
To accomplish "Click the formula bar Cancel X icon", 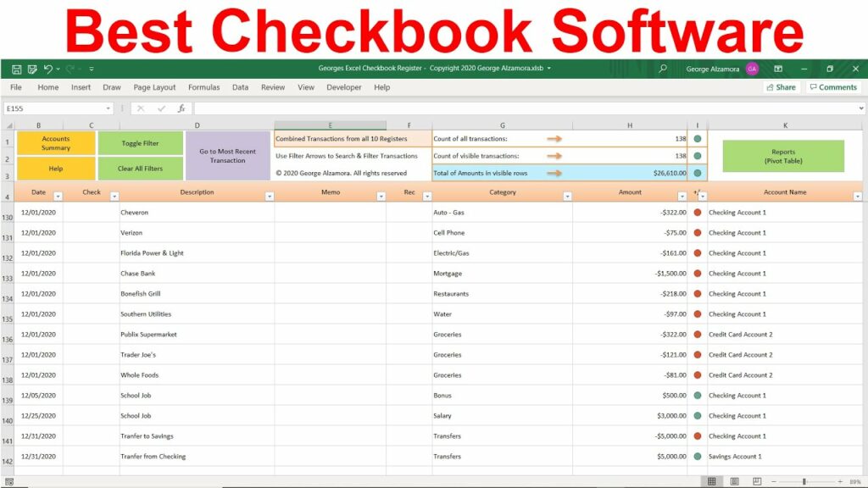I will pyautogui.click(x=141, y=108).
